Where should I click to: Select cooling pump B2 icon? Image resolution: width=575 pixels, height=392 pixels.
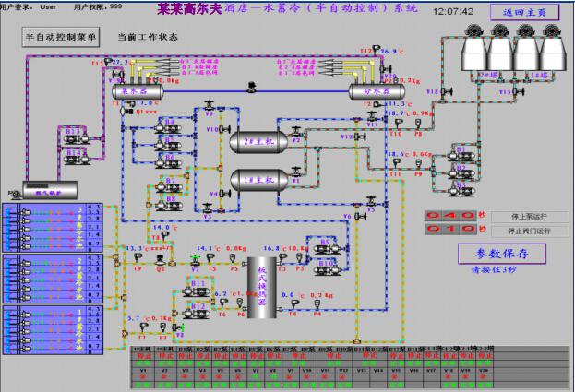pos(461,174)
